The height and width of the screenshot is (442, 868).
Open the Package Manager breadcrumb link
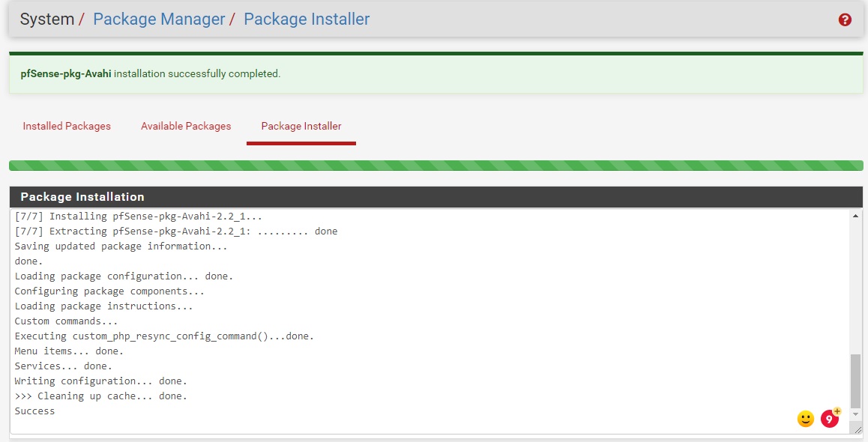pyautogui.click(x=159, y=19)
